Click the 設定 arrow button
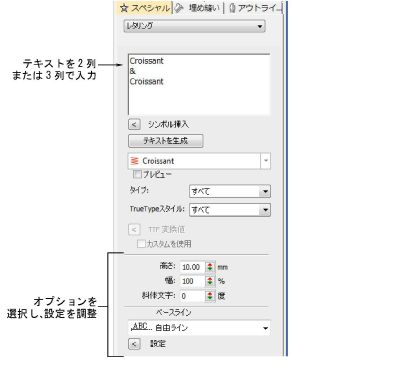This screenshot has width=393, height=371. tap(134, 344)
